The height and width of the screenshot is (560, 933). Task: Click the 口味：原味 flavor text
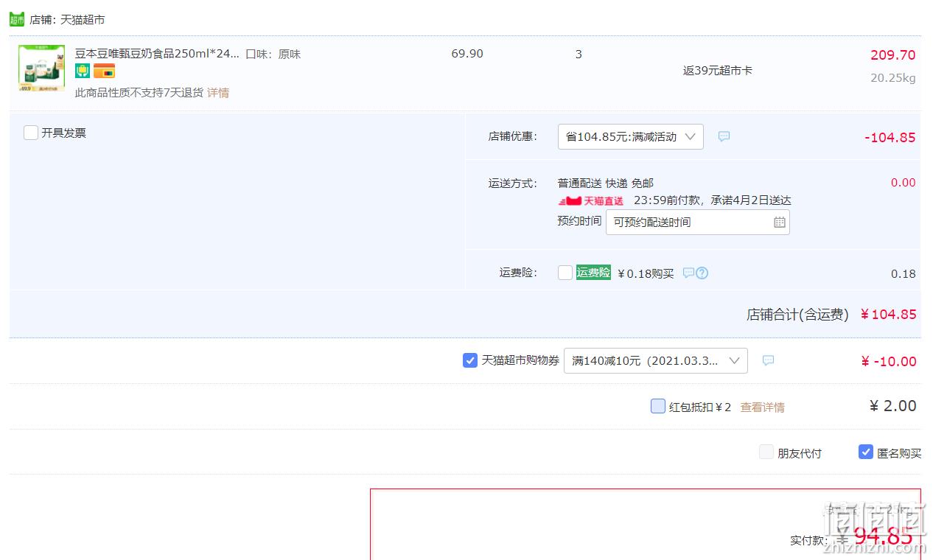tap(273, 54)
